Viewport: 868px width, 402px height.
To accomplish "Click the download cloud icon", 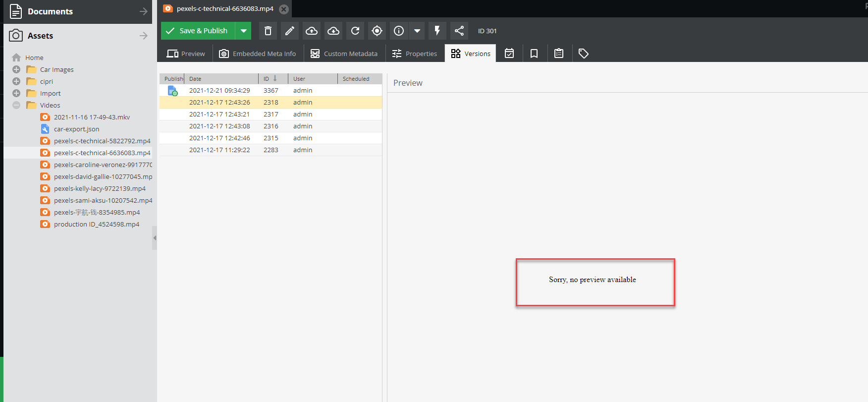I will (x=333, y=31).
